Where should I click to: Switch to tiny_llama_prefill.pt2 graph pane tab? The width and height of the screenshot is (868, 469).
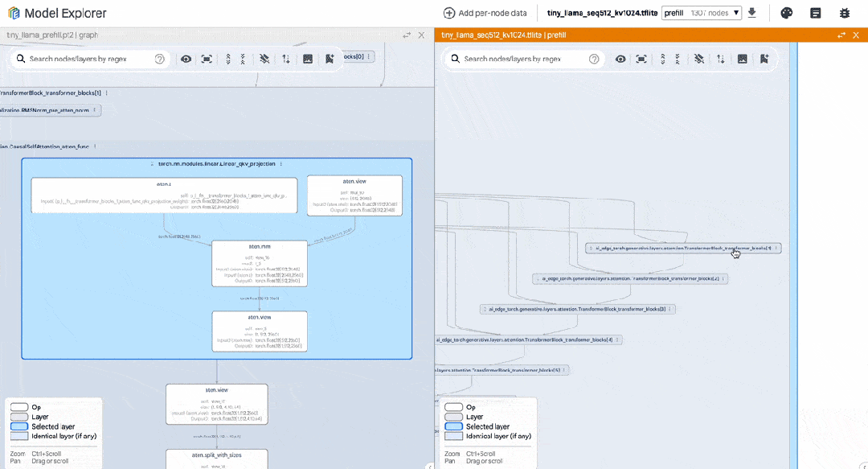pyautogui.click(x=52, y=35)
